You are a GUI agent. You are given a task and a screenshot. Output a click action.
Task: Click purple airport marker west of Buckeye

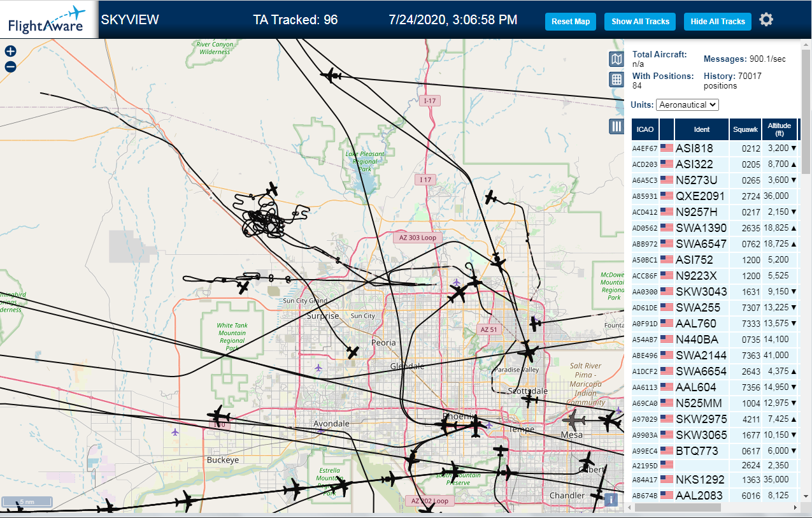click(175, 432)
